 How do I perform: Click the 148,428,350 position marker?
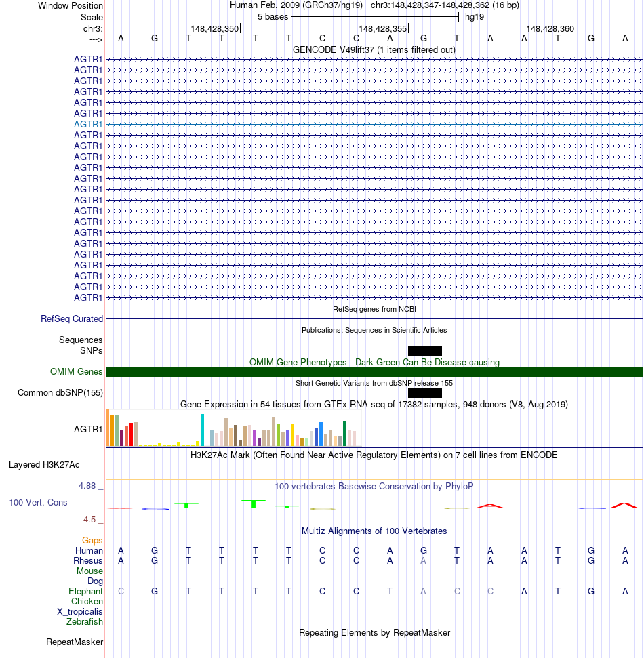pos(216,29)
